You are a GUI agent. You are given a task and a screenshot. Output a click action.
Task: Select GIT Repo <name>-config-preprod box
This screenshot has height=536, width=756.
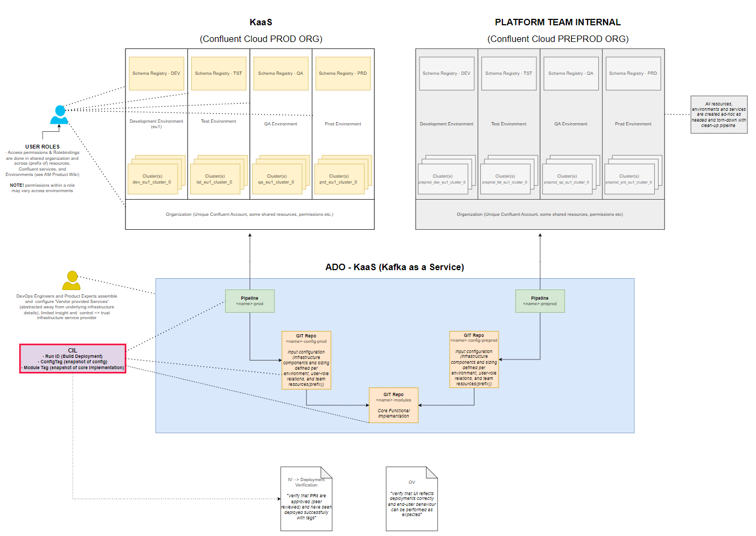(474, 359)
